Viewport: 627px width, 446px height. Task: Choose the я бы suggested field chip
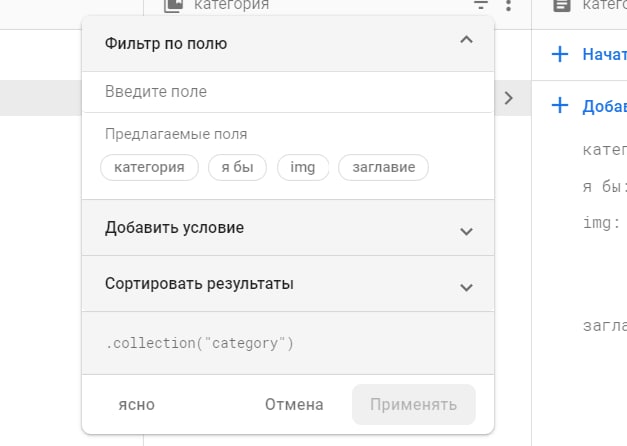[x=237, y=168]
